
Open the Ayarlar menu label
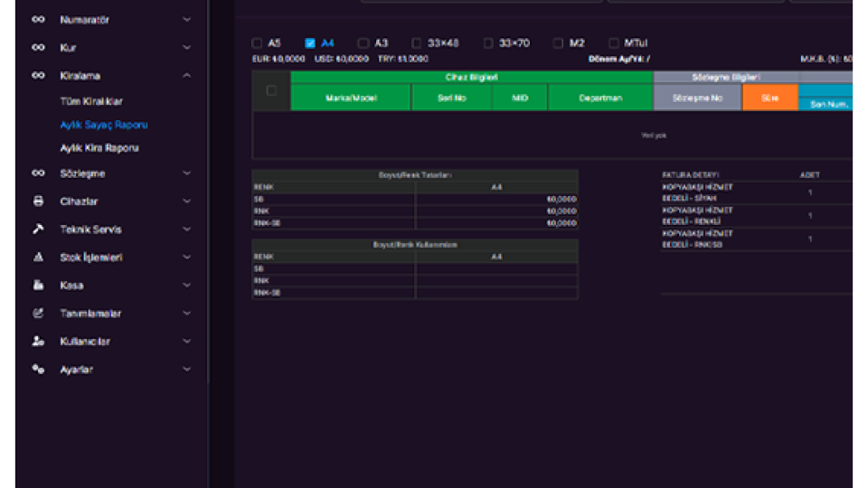(76, 369)
